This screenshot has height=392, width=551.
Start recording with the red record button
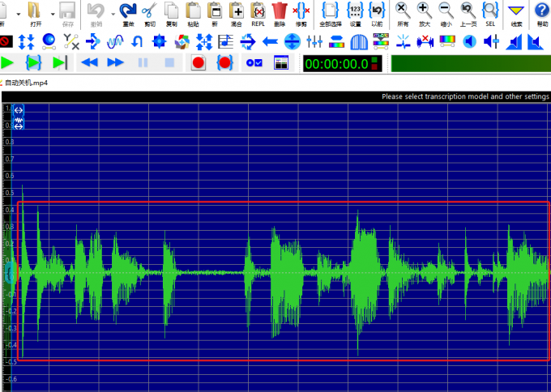tap(198, 62)
